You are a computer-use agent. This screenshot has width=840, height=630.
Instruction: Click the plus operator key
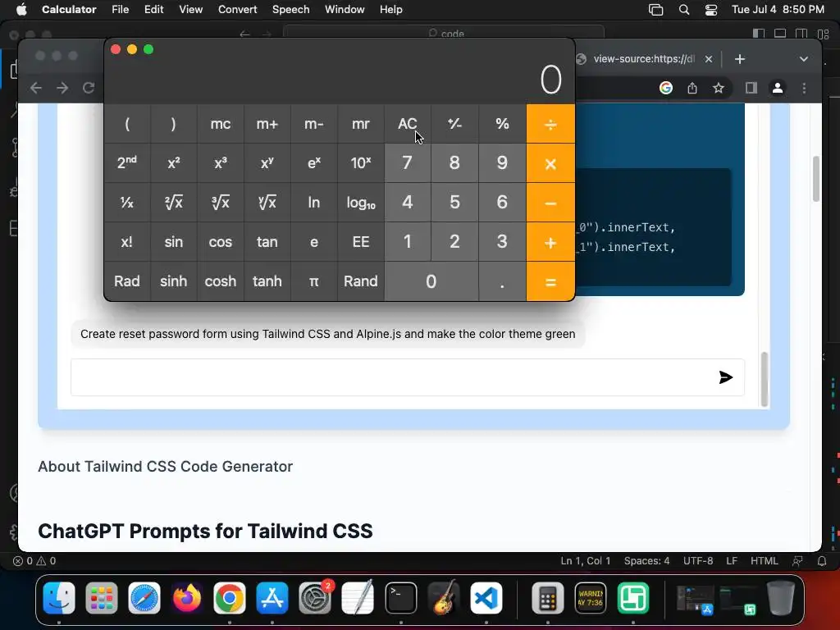(x=550, y=242)
